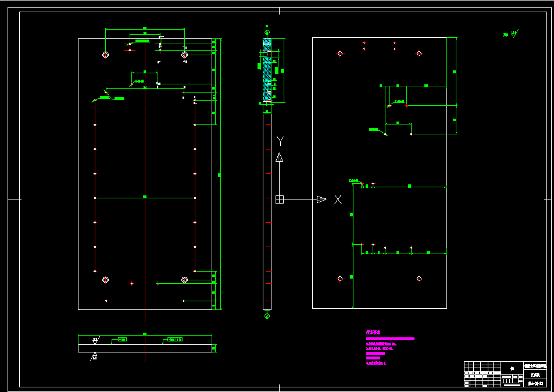Select the top right-hand cell of the title block

click(535, 366)
